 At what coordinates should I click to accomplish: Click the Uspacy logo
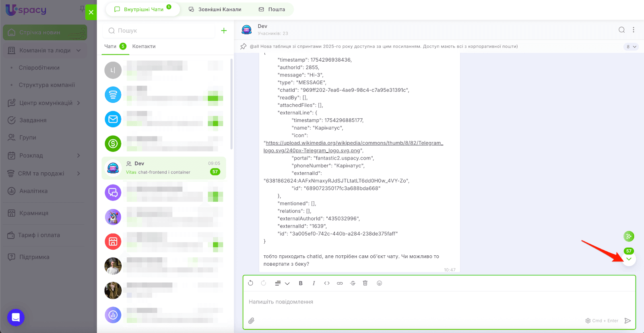[x=26, y=10]
